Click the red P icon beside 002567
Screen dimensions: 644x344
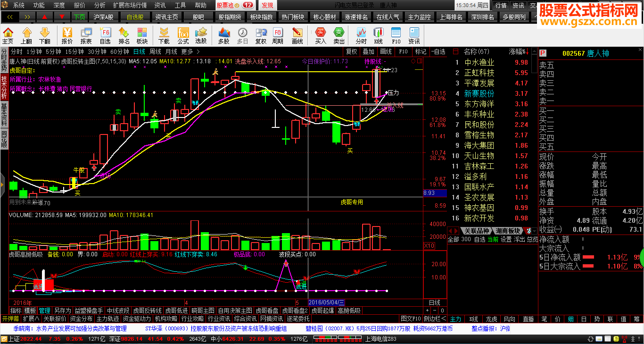point(543,53)
